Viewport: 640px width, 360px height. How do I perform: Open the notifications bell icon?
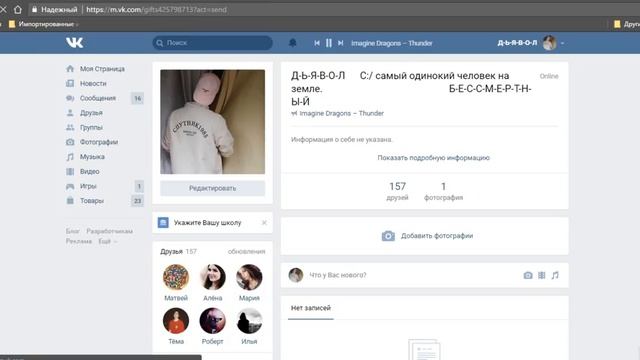coord(293,43)
